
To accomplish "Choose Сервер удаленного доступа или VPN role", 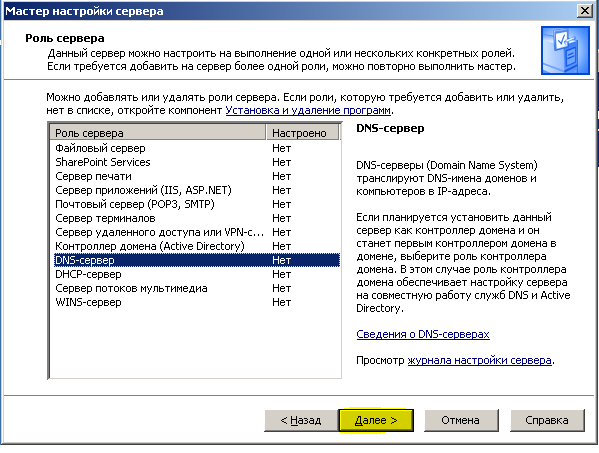I will point(195,232).
